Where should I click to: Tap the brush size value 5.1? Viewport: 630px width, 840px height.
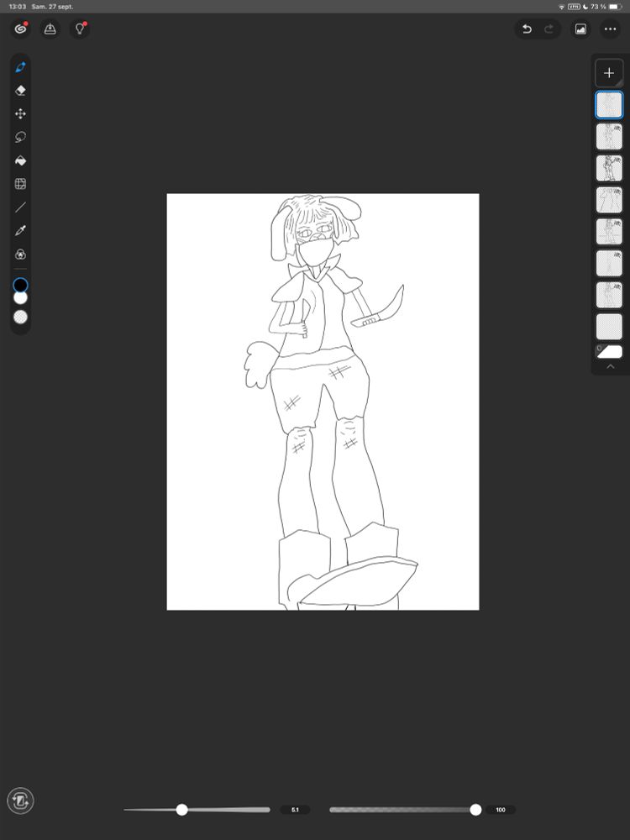click(295, 810)
